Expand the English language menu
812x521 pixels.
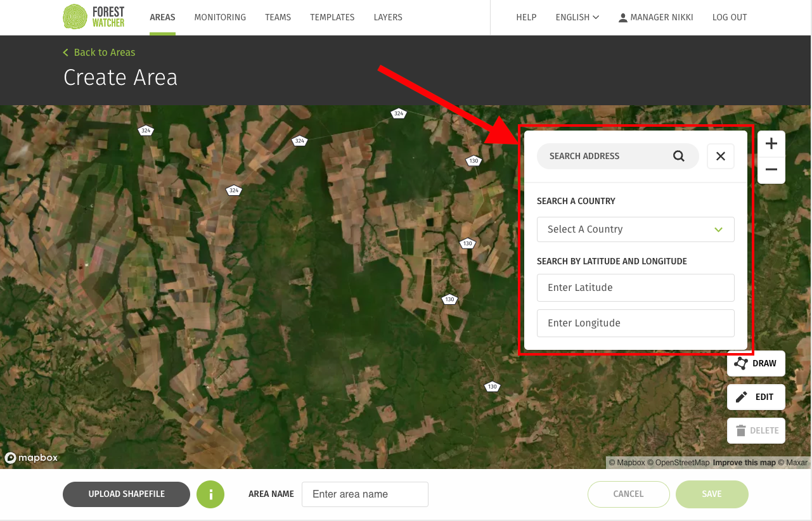coord(577,17)
